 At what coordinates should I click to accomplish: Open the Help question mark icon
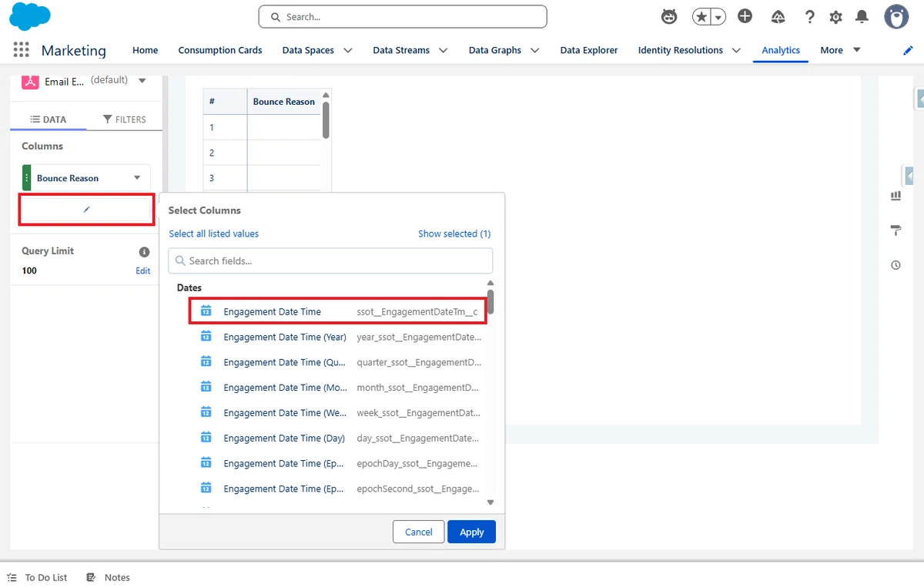pos(809,17)
